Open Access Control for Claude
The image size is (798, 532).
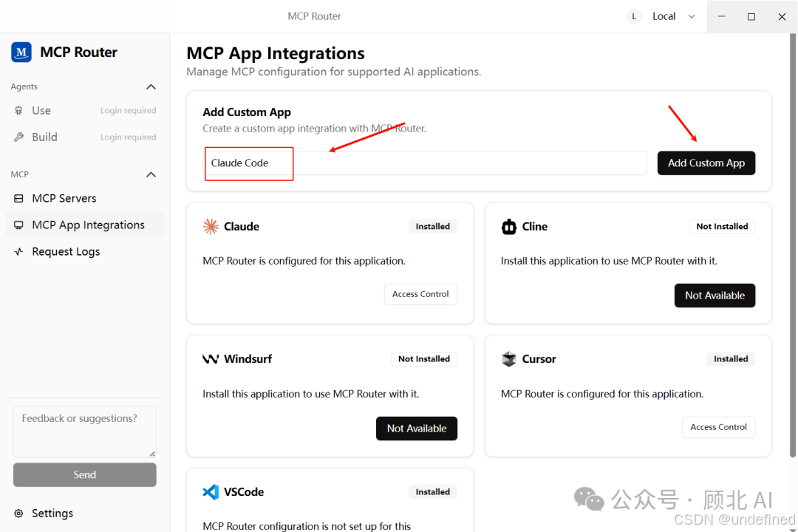420,294
